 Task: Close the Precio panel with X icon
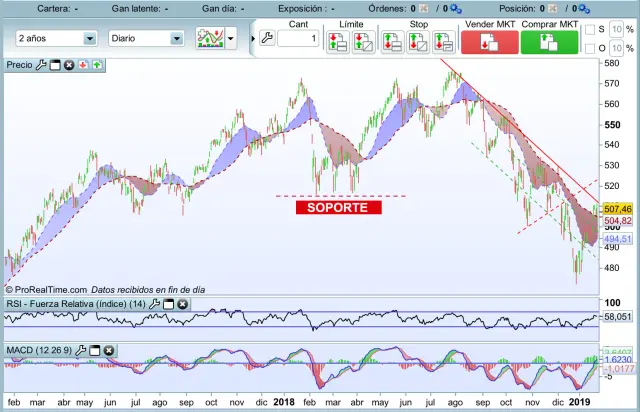(69, 65)
